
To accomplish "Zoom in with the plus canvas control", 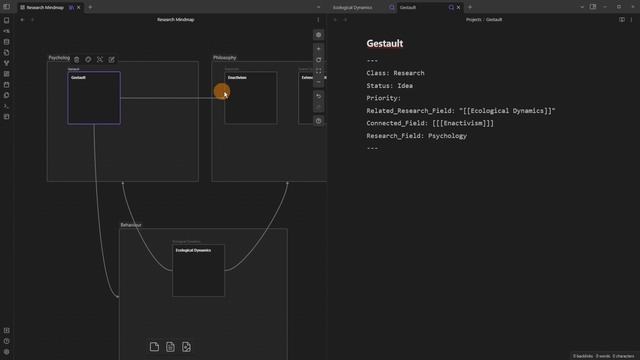I will tap(319, 49).
